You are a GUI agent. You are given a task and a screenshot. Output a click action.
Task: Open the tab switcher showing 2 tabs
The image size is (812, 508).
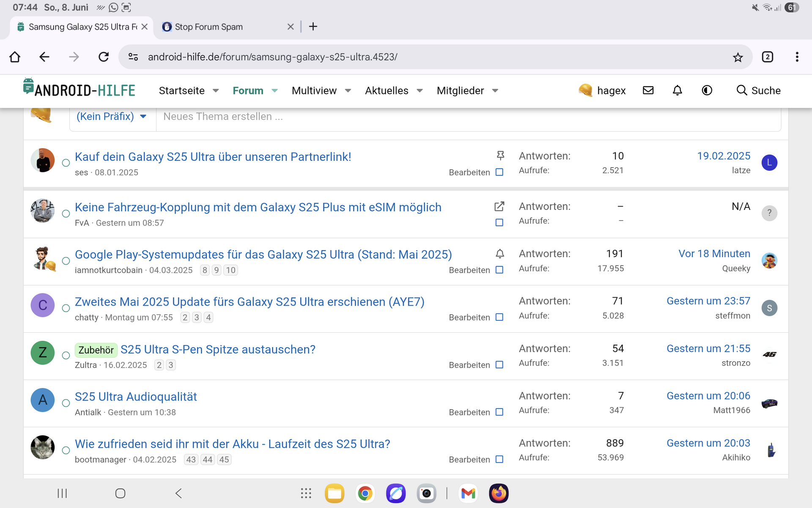[x=767, y=57]
